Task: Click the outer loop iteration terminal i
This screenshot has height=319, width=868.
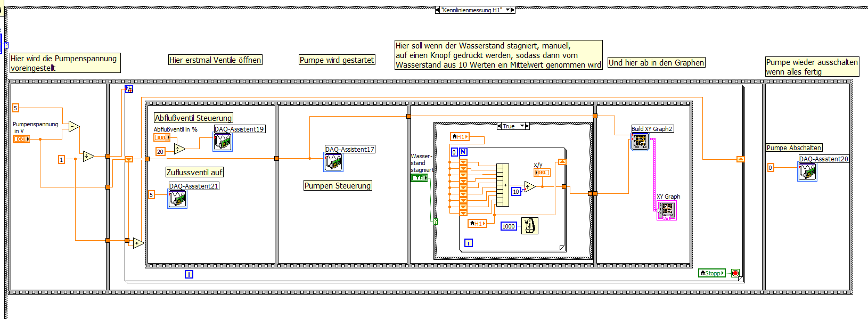Action: (x=189, y=274)
